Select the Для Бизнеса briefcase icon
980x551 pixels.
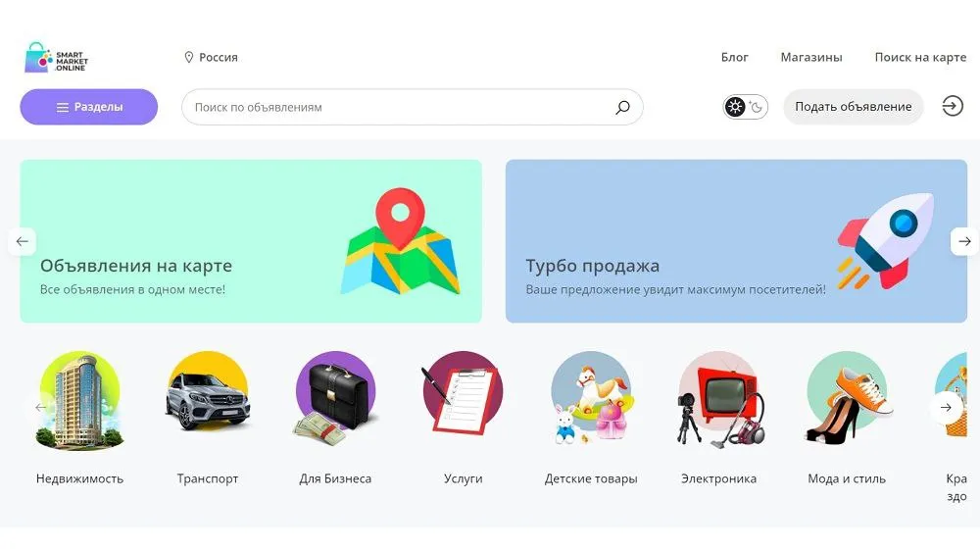tap(335, 400)
